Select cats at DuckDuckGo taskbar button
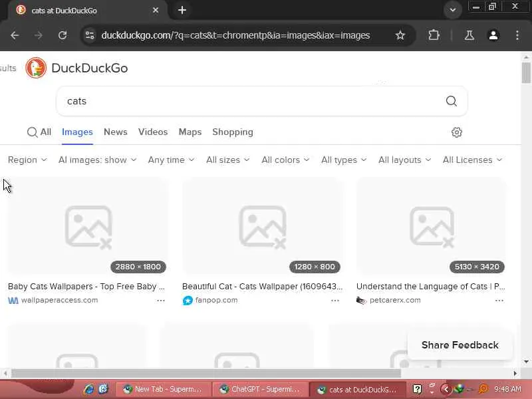532x399 pixels. pos(357,390)
